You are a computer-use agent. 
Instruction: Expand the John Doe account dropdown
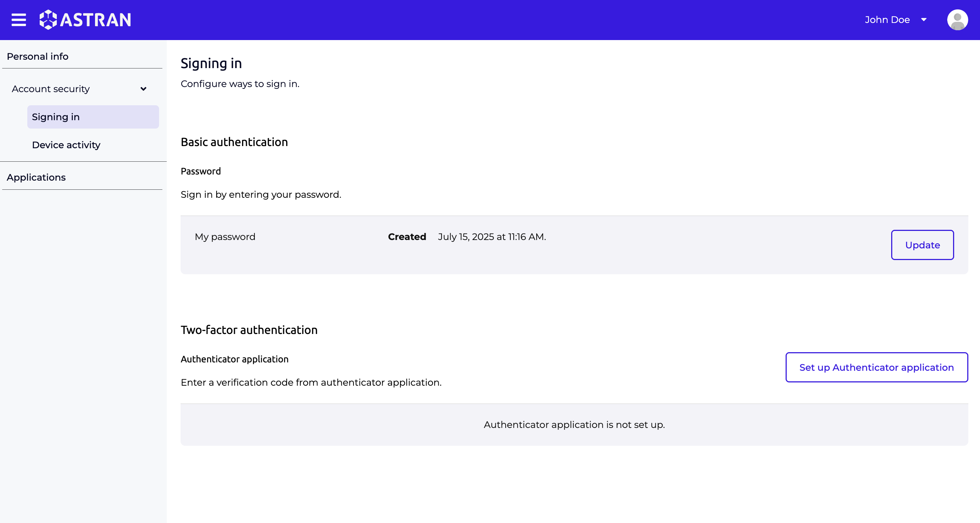(x=888, y=19)
